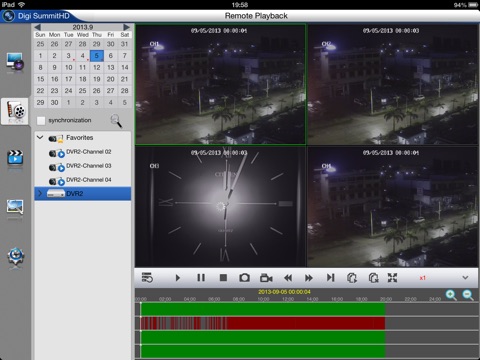The height and width of the screenshot is (360, 480).
Task: Select September 5 in the calendar
Action: (97, 56)
